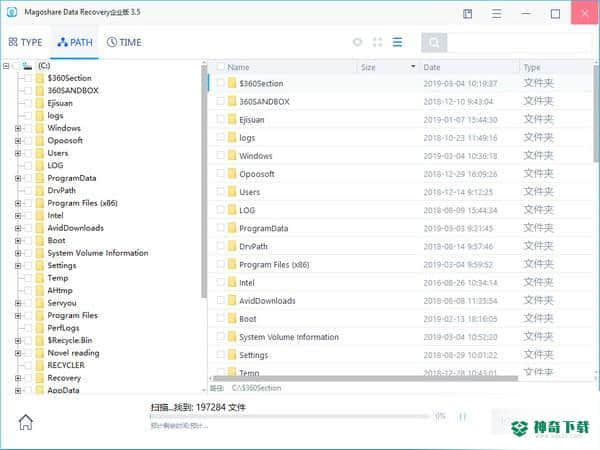Image resolution: width=600 pixels, height=450 pixels.
Task: Collapse the C: drive tree node
Action: coord(6,66)
